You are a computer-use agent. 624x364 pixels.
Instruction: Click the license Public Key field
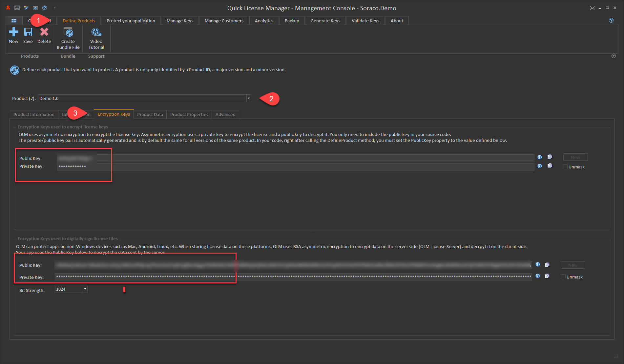point(296,158)
